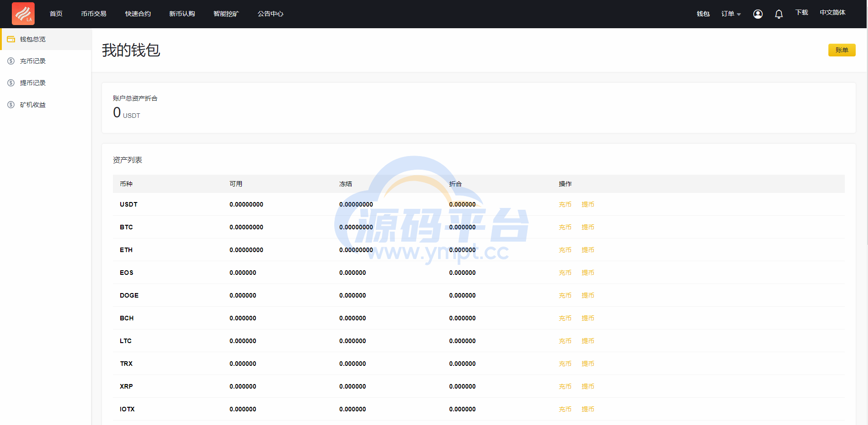The image size is (868, 425).
Task: Open the 智能挖矿 navigation item
Action: coord(226,14)
